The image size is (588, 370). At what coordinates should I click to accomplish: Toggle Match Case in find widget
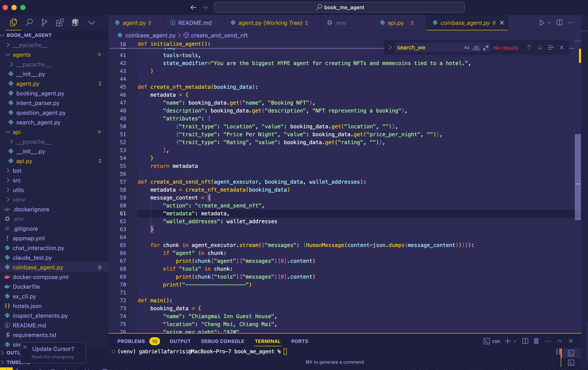coord(466,48)
